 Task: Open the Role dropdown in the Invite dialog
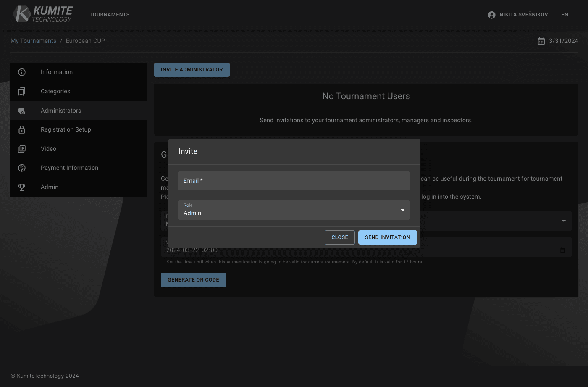point(402,210)
